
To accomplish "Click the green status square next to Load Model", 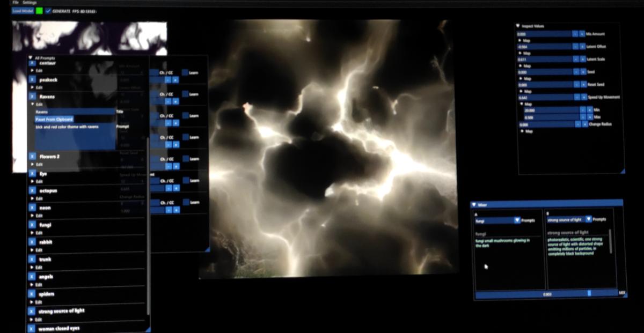I will 39,11.
